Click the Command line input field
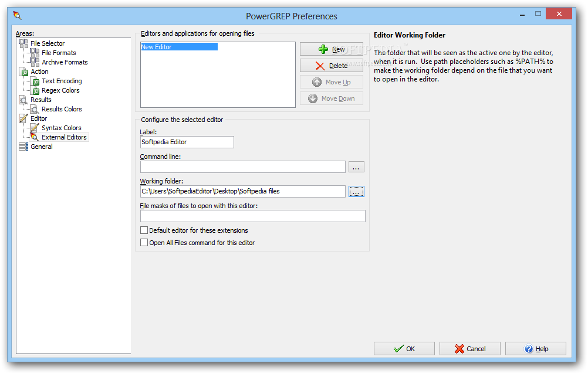The image size is (588, 374). 242,166
